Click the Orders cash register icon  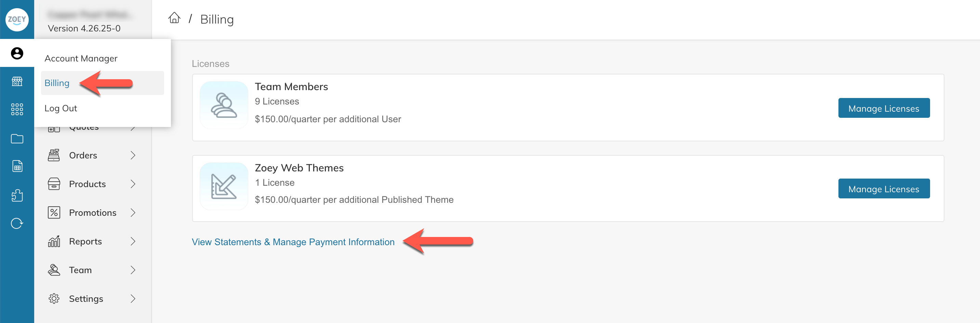pos(54,155)
